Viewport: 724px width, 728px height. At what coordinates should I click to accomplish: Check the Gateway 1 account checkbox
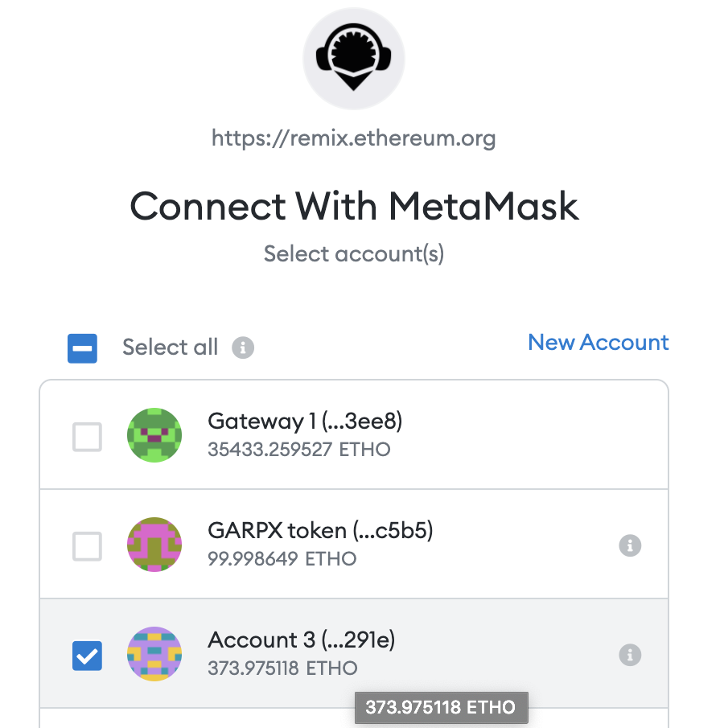pos(87,437)
